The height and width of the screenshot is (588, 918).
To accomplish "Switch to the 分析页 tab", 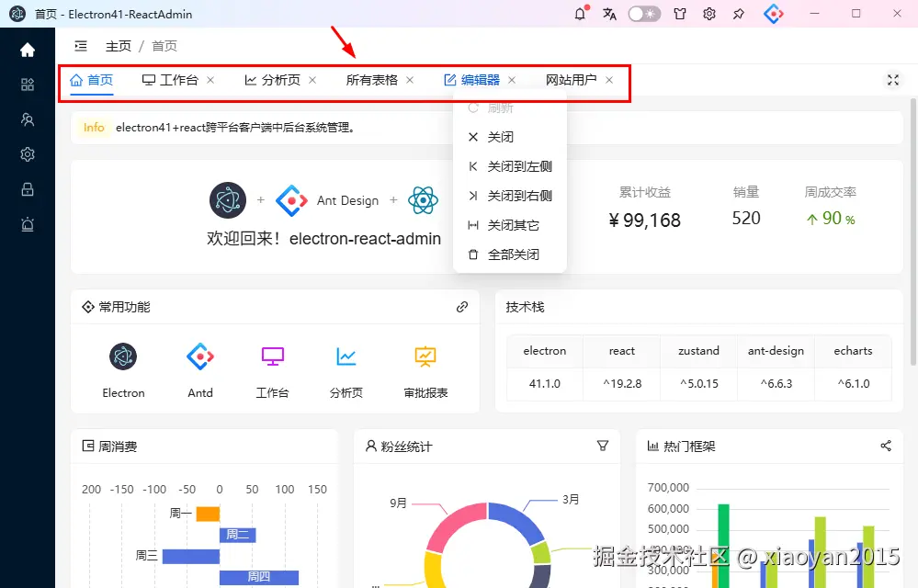I will point(272,80).
